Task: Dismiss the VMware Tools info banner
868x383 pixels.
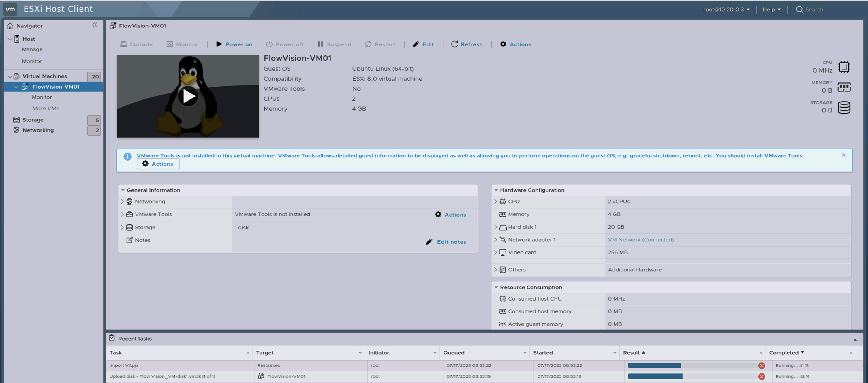Action: 843,155
